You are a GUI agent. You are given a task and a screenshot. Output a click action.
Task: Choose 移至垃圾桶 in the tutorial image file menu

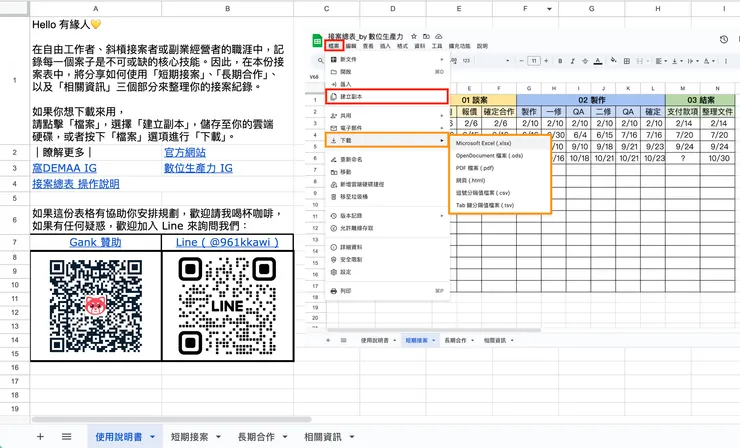(x=387, y=196)
